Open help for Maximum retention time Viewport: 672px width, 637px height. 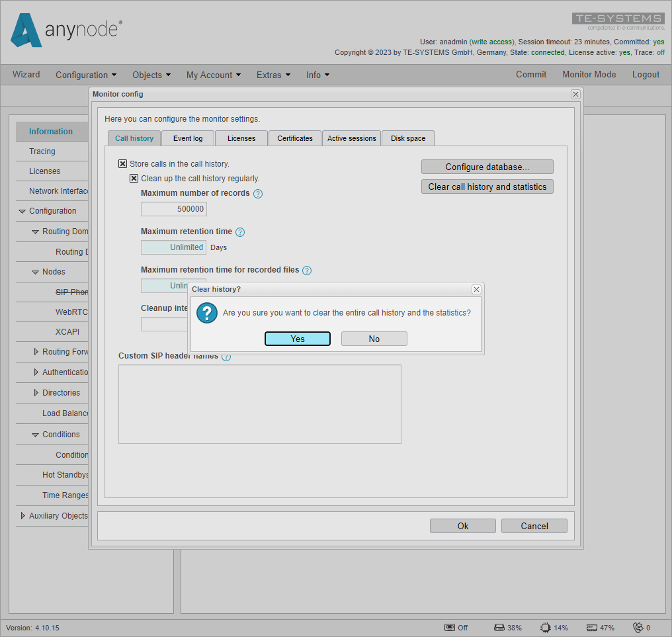pos(239,232)
